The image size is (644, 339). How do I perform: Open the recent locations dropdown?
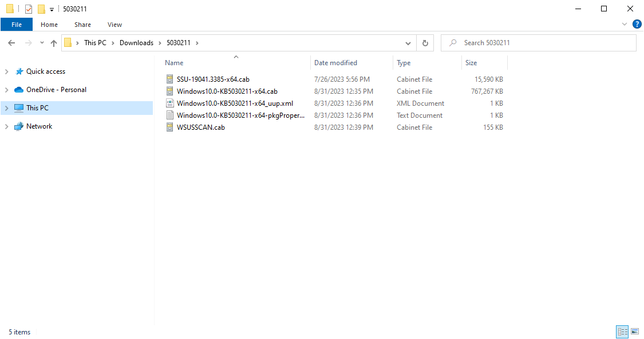click(x=42, y=43)
